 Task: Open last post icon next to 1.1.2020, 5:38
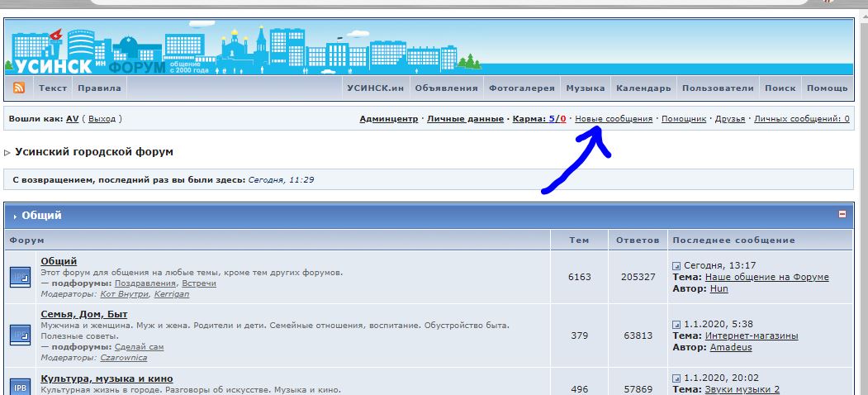tap(676, 325)
